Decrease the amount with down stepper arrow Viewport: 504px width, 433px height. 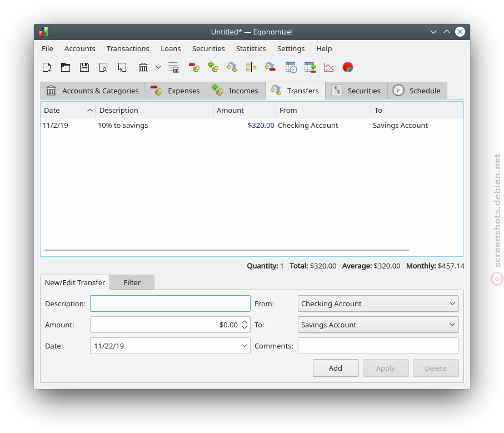tap(244, 327)
